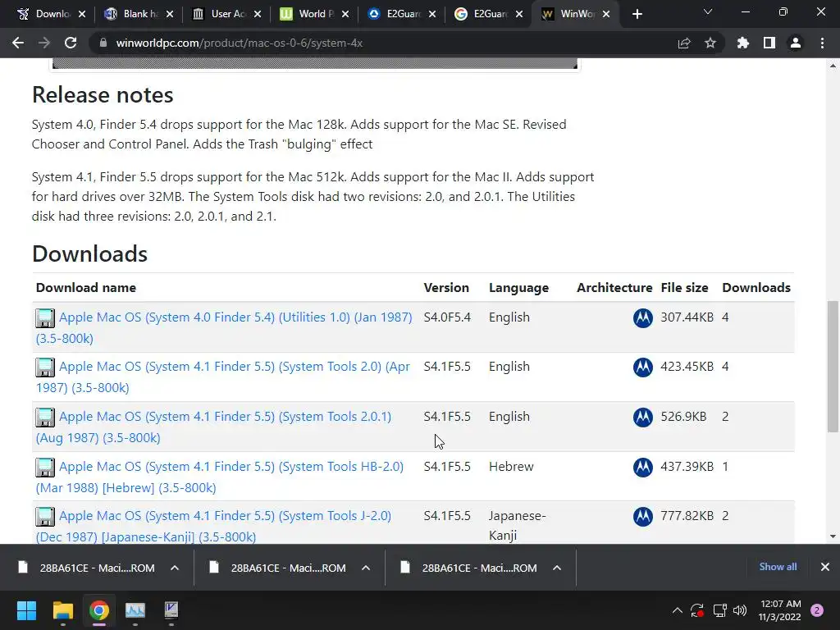Click the Version column header
Image resolution: width=840 pixels, height=630 pixels.
click(x=446, y=288)
